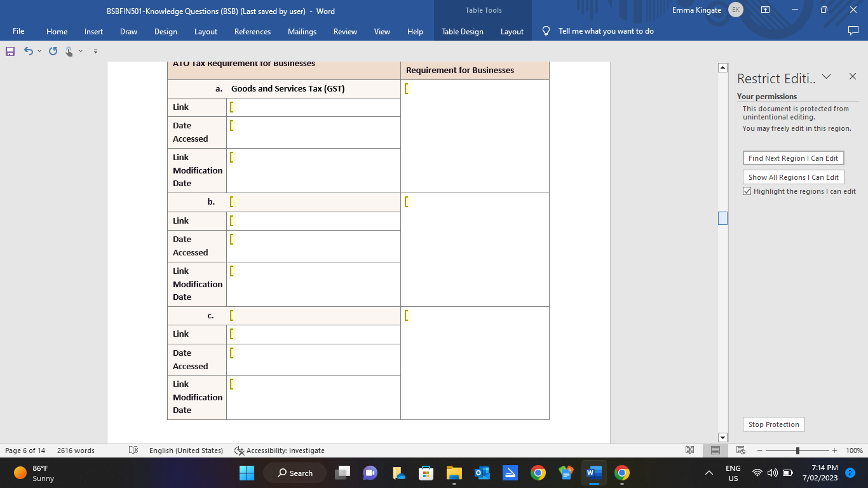Click Find Next Region I Can Edit
This screenshot has height=488, width=868.
(x=793, y=158)
